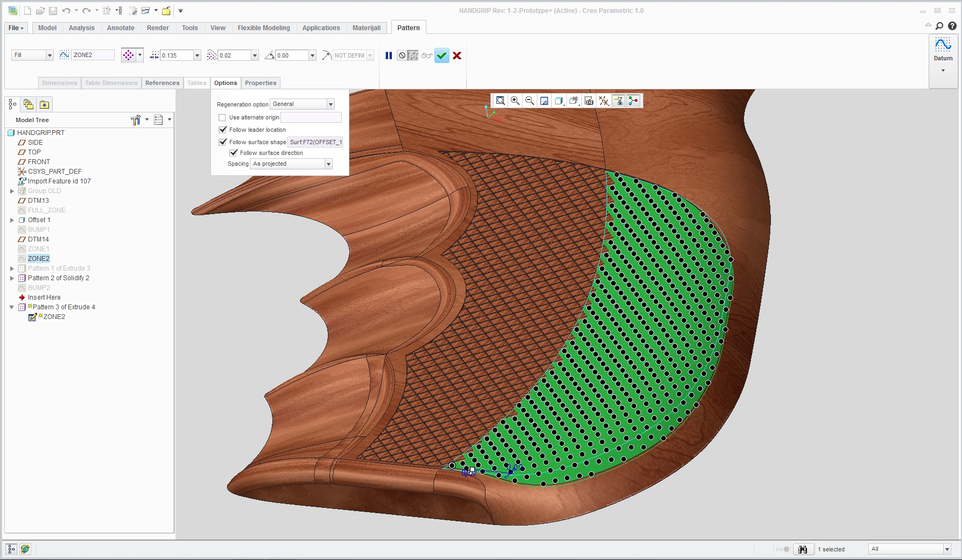
Task: Click the Favorites tab icon in navigator
Action: point(44,104)
